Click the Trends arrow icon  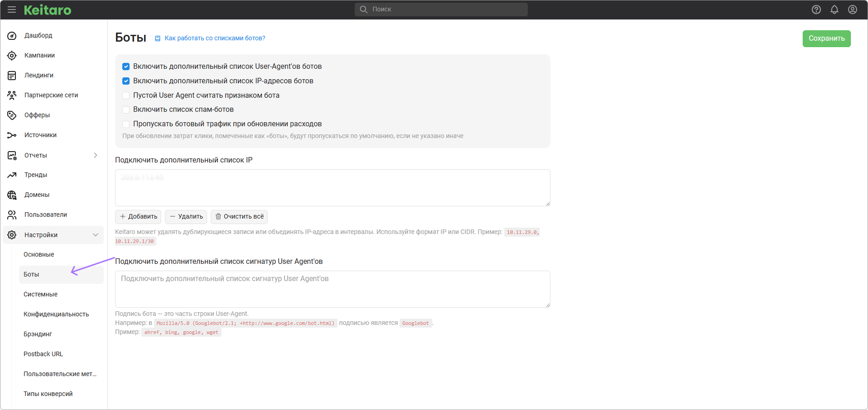12,175
